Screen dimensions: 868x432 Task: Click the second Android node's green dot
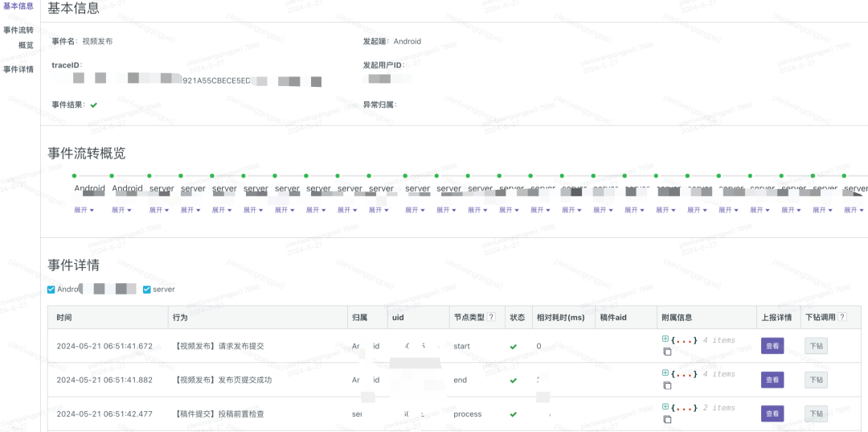click(111, 175)
